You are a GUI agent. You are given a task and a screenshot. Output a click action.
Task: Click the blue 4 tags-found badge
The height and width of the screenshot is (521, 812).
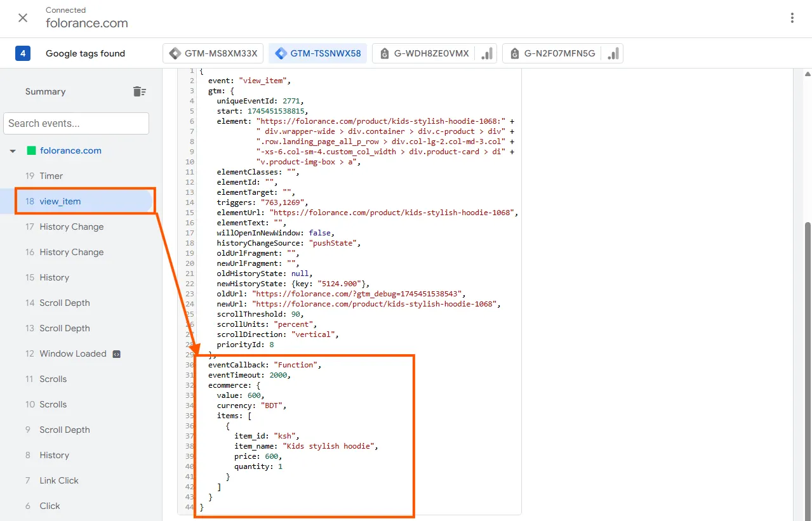(23, 53)
